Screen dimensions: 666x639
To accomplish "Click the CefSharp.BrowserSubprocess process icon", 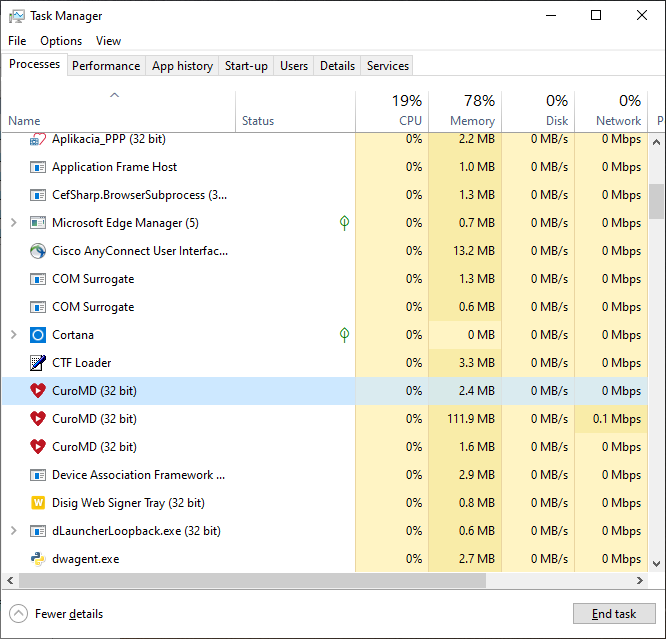I will (38, 195).
